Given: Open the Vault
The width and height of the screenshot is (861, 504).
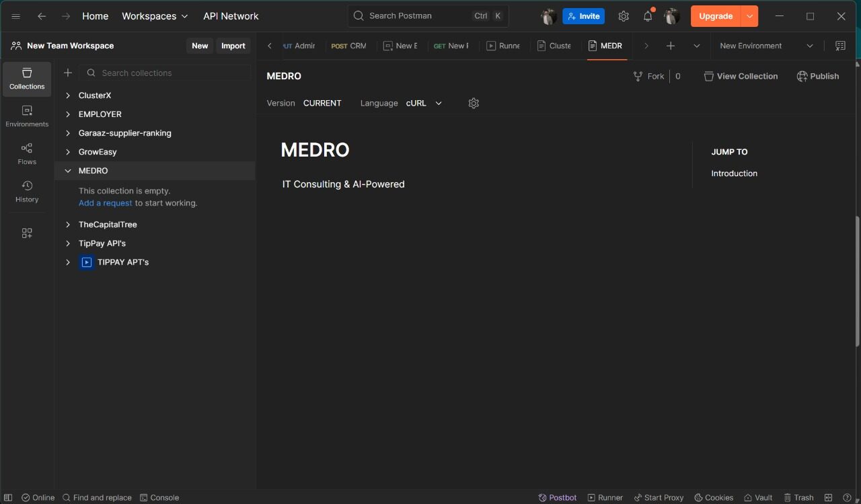Looking at the screenshot, I should [x=758, y=497].
